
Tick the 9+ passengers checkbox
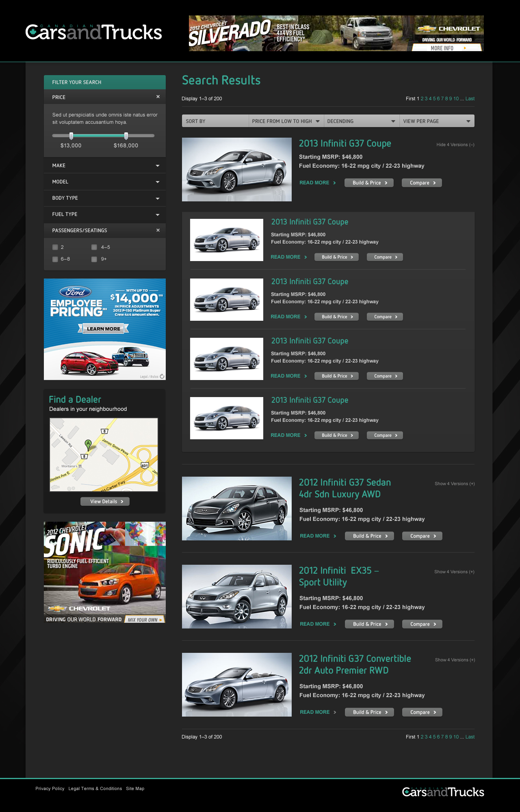(x=94, y=259)
